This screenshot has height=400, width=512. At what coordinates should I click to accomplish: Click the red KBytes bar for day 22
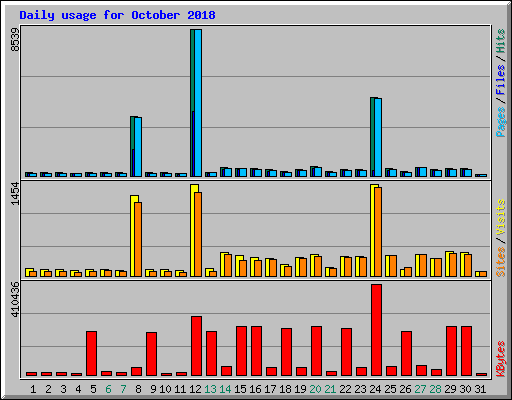pos(346,352)
